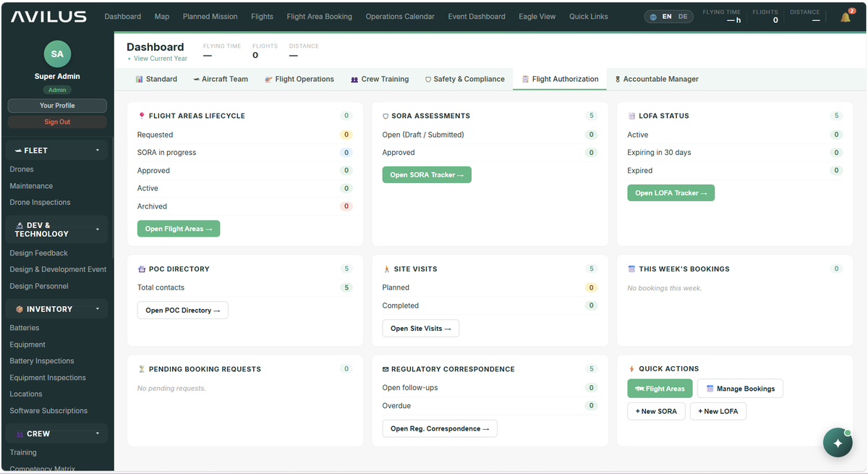Open the Event Dashboard

[477, 17]
